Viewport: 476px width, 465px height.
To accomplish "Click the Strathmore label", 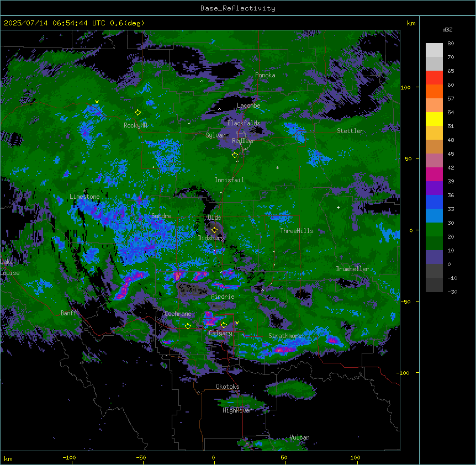I will point(285,336).
